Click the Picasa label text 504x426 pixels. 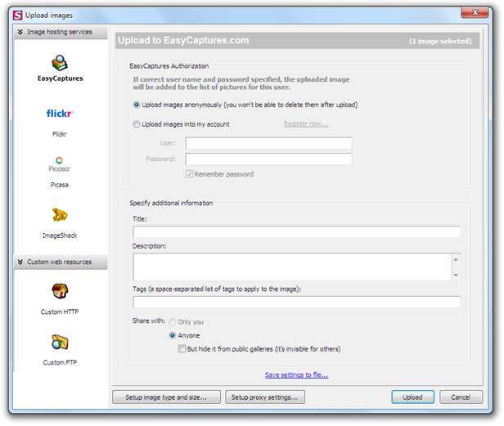(x=60, y=185)
